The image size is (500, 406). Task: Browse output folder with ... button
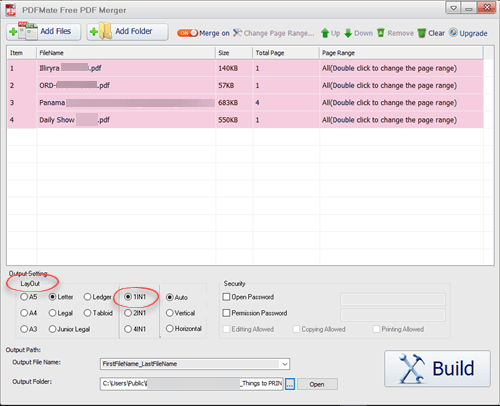(290, 384)
